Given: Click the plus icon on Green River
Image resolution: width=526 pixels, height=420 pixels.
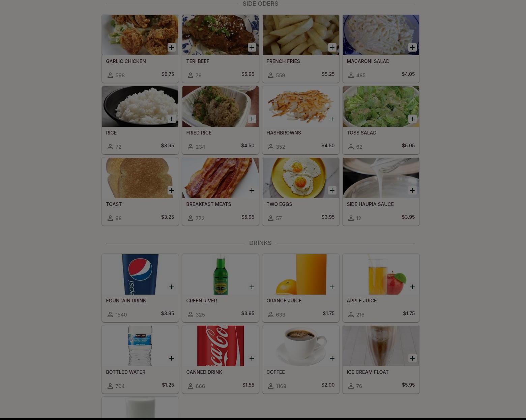Looking at the screenshot, I should tap(252, 287).
